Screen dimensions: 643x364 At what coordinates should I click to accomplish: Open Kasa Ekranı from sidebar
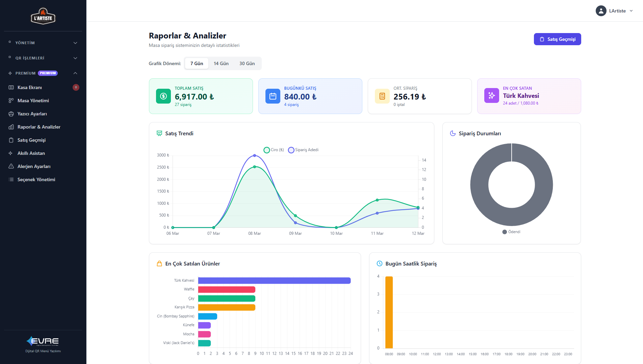(x=43, y=87)
